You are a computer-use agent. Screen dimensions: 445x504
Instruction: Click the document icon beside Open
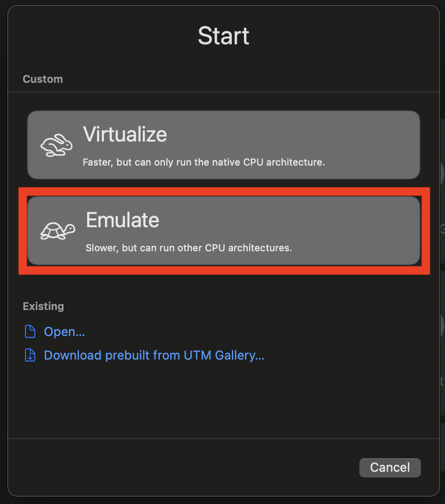coord(30,332)
